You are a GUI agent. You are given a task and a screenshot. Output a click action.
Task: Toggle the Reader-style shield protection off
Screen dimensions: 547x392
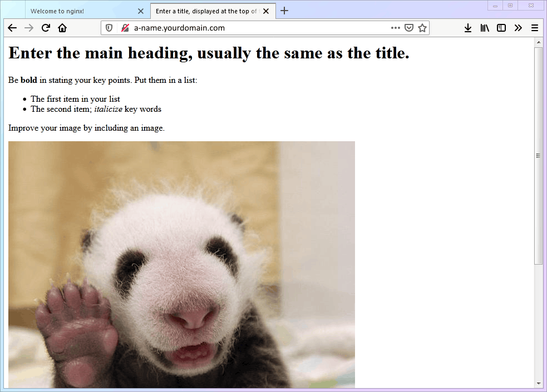click(x=109, y=28)
